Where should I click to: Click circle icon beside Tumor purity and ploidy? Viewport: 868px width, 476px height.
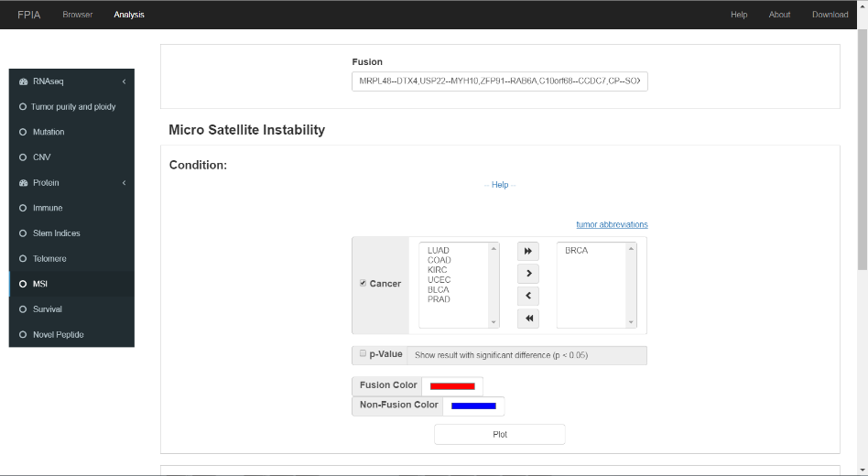pos(23,107)
